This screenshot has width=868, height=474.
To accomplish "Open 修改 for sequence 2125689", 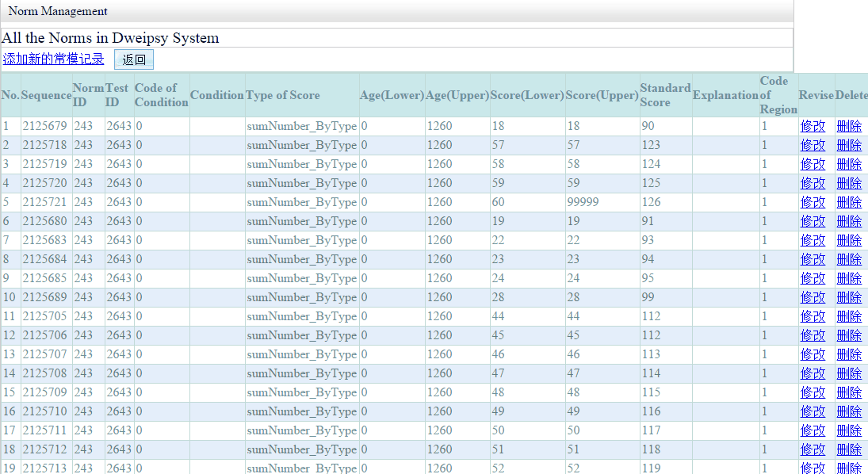I will (x=813, y=297).
